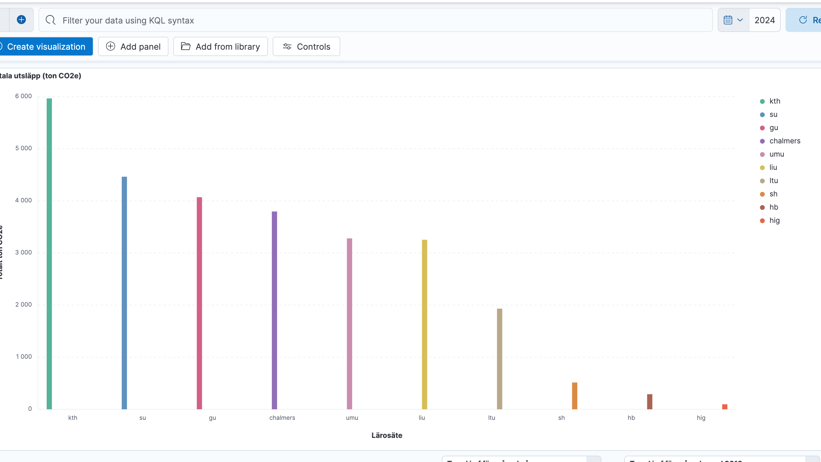Toggle su series in legend
The height and width of the screenshot is (462, 821).
[773, 115]
